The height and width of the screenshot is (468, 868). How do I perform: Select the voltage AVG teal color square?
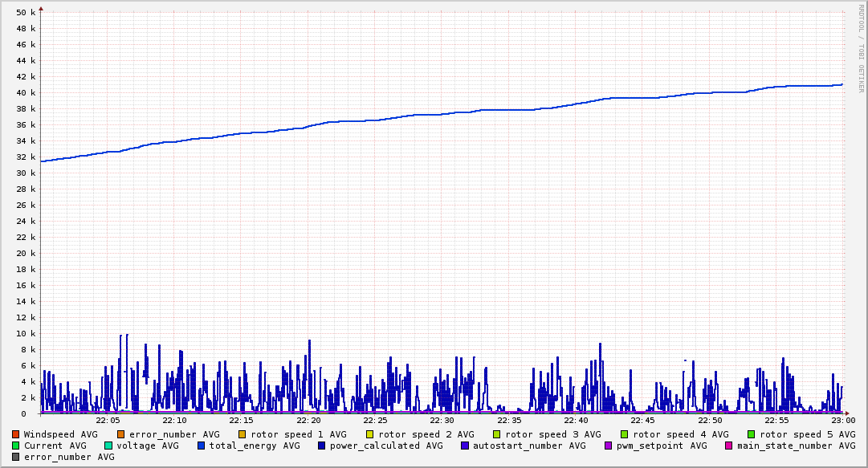tap(108, 446)
